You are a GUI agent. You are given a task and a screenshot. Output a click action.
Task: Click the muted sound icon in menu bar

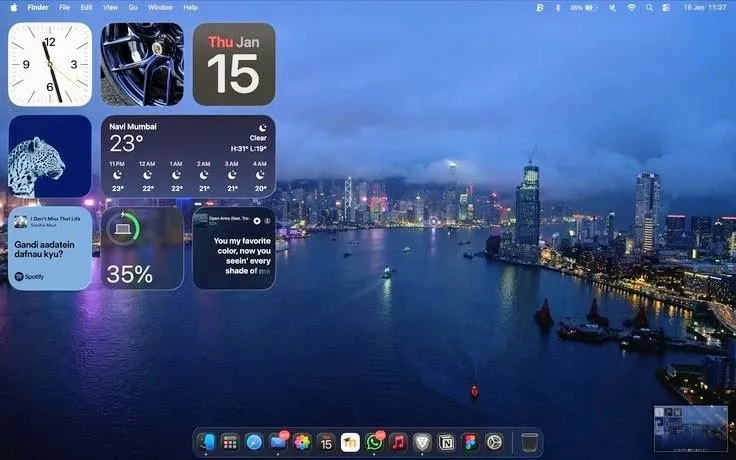pyautogui.click(x=613, y=8)
